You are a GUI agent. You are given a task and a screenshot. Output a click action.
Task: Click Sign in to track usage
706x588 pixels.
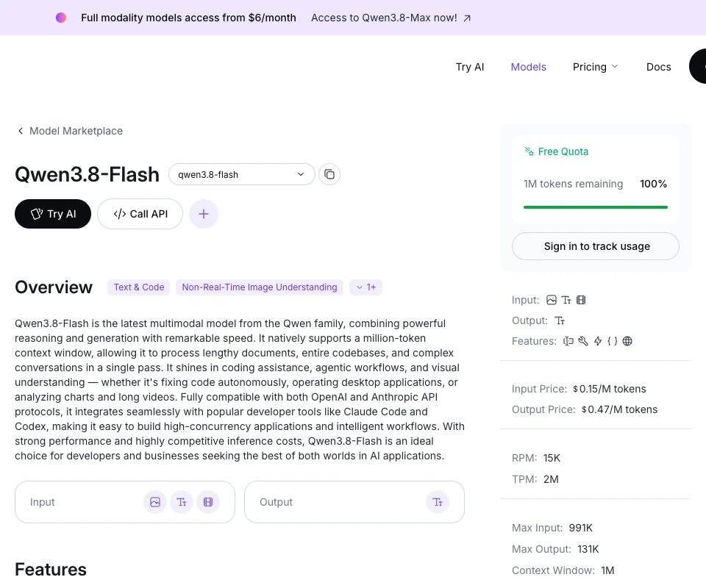[595, 246]
